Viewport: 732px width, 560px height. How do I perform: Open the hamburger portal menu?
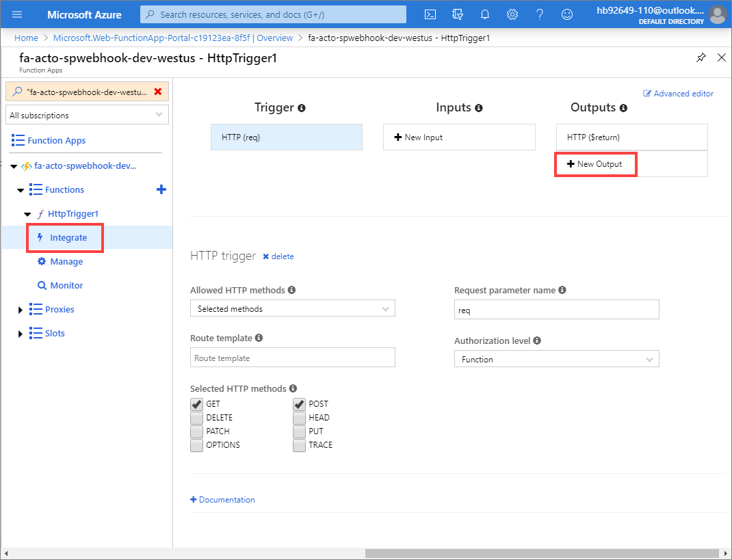click(x=17, y=14)
